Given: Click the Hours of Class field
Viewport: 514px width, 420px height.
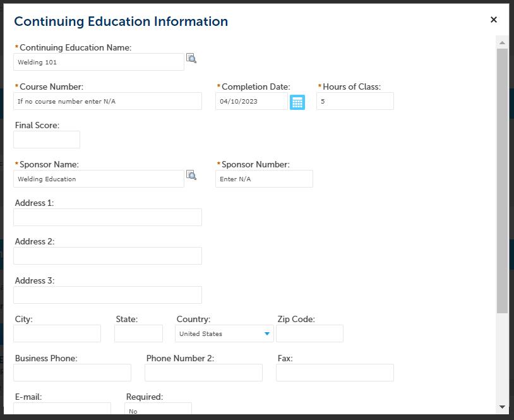Looking at the screenshot, I should pyautogui.click(x=355, y=101).
